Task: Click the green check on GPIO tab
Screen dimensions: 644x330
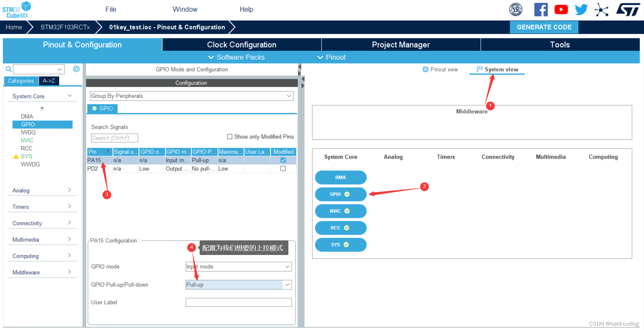Action: point(94,108)
